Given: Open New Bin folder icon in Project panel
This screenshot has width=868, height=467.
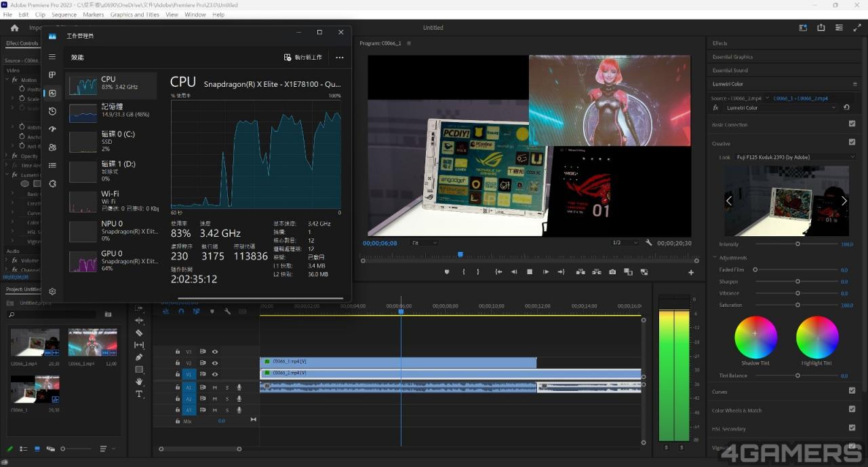Looking at the screenshot, I should [108, 314].
